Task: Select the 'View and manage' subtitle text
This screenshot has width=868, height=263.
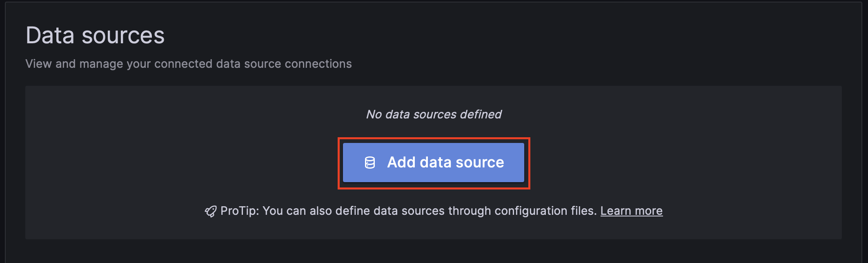Action: 188,64
